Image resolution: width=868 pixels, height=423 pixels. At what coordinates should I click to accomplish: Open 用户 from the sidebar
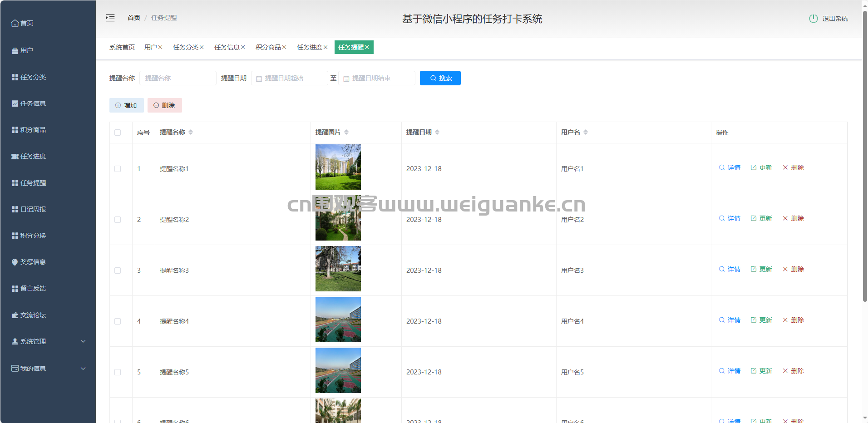26,50
